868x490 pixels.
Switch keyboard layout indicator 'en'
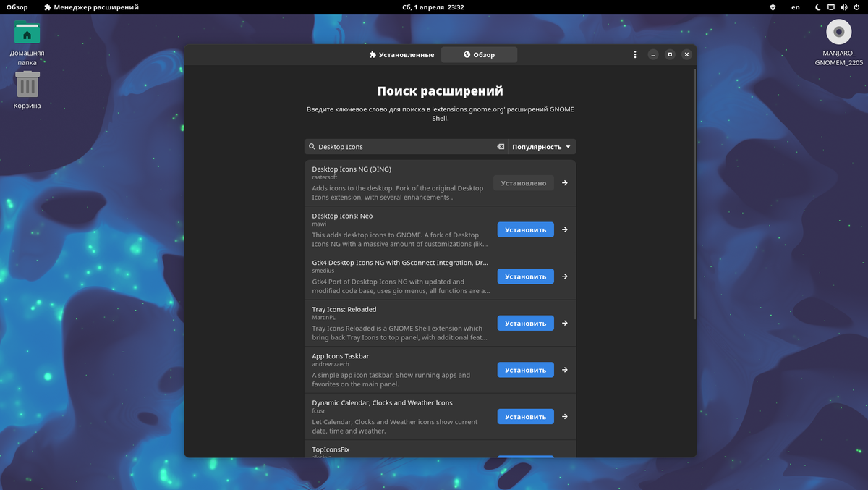coord(796,7)
